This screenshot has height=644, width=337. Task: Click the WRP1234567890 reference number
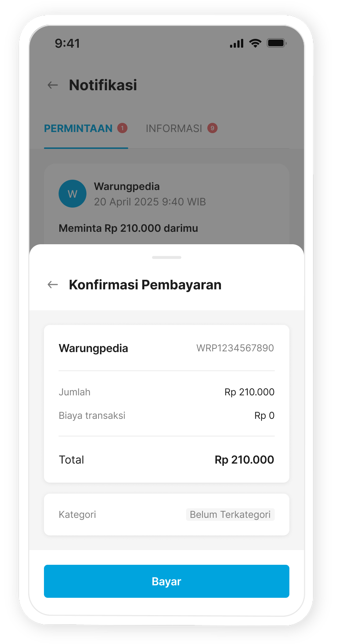(235, 348)
